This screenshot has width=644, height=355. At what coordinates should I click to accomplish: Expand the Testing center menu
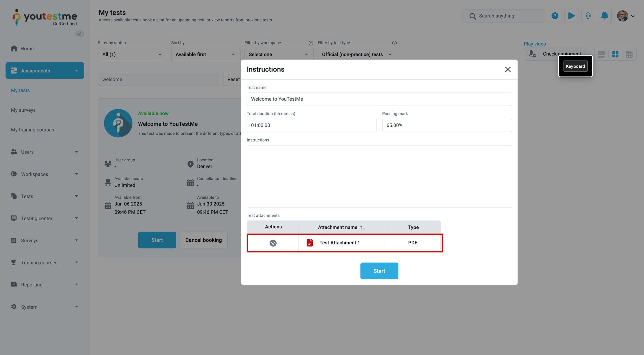[x=45, y=218]
